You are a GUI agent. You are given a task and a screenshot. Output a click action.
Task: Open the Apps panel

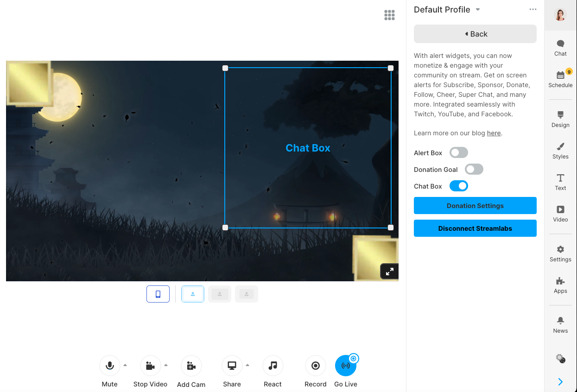pos(560,285)
